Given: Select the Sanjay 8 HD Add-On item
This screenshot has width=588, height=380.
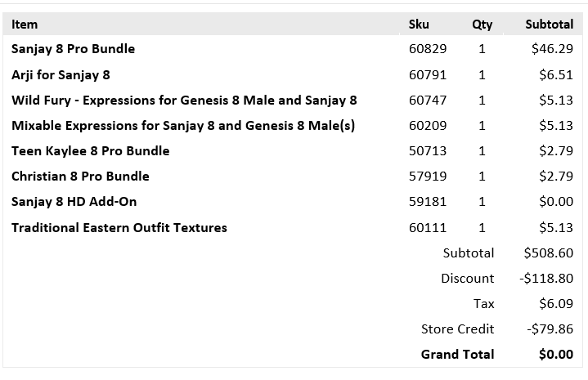Looking at the screenshot, I should pos(74,202).
